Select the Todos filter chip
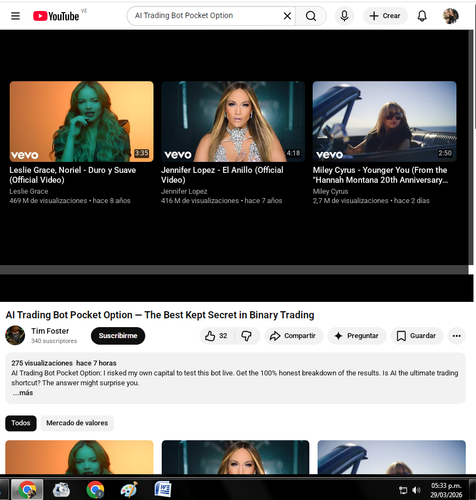 21,423
